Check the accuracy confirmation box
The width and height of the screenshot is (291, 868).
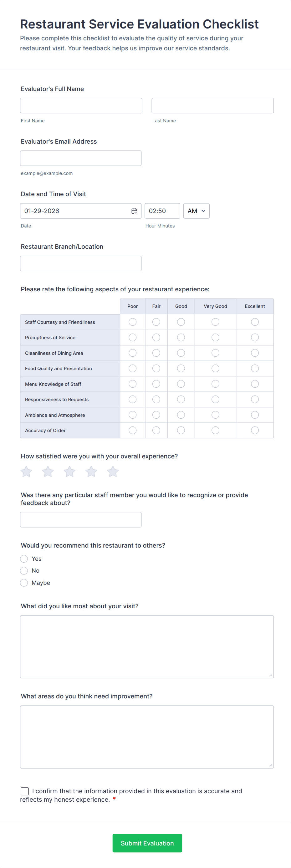pos(24,791)
